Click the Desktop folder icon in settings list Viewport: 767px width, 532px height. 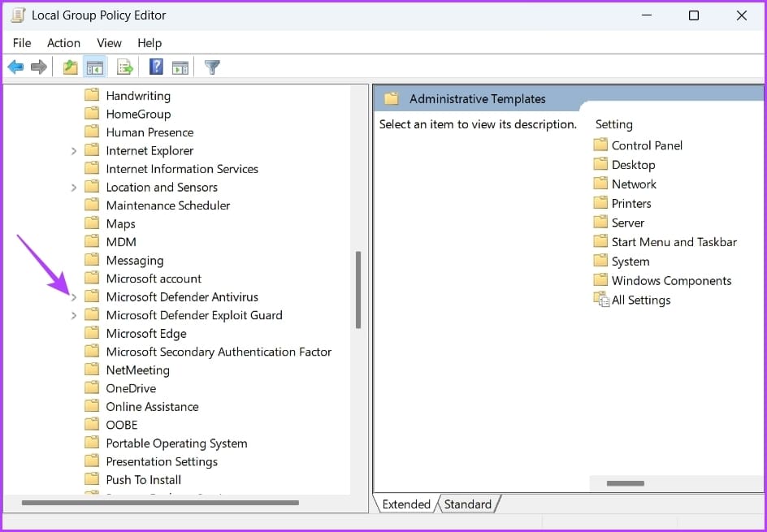tap(600, 164)
